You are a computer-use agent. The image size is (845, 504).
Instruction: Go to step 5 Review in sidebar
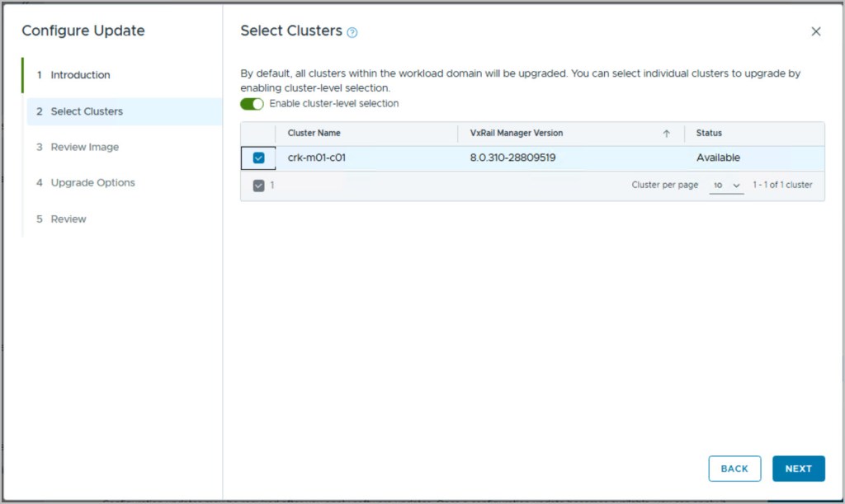[68, 219]
